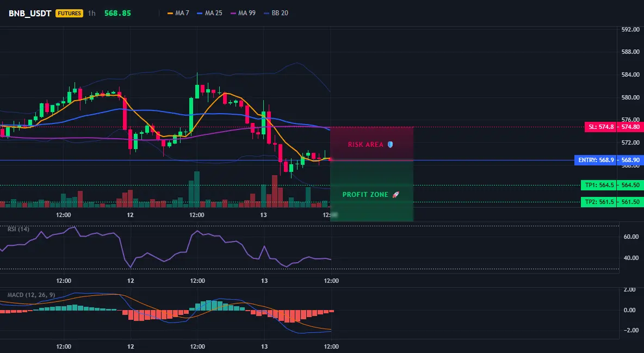This screenshot has height=353, width=644.
Task: Click the shield icon beside RISK AREA
Action: (x=390, y=145)
